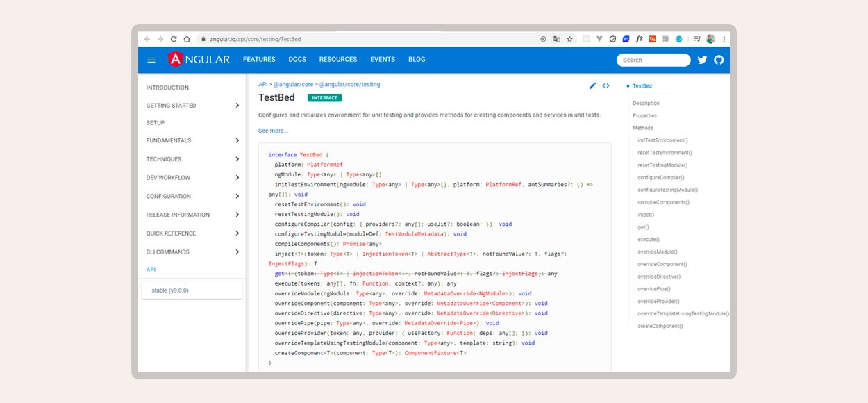
Task: Open the Resources menu item
Action: 338,60
